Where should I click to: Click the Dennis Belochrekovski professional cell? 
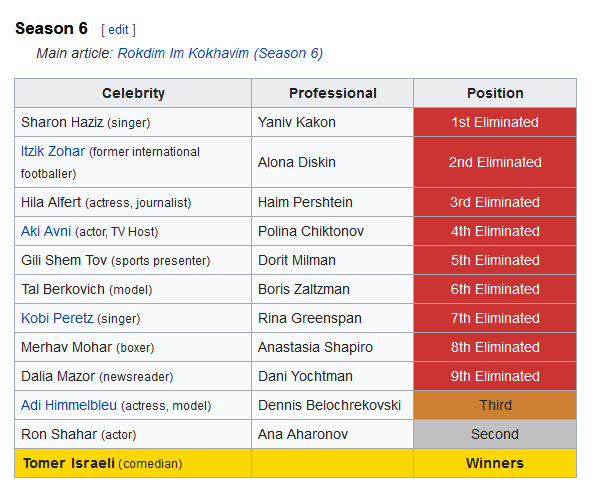coord(333,405)
